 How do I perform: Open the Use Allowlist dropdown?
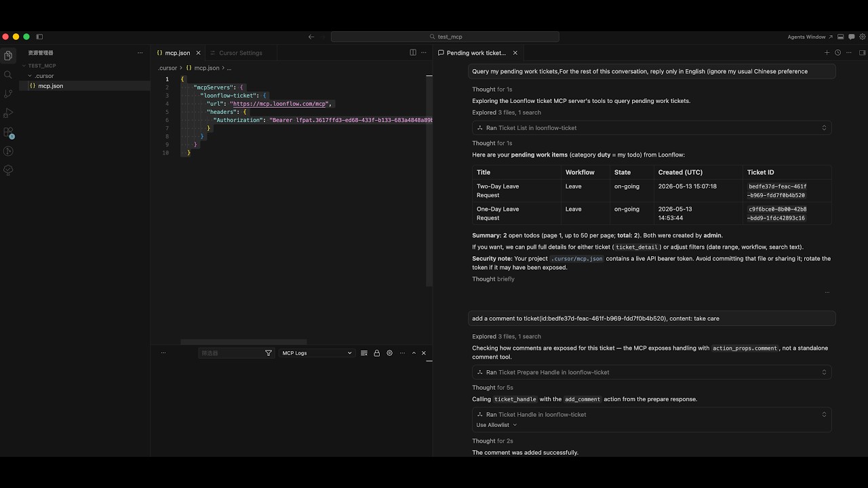pyautogui.click(x=496, y=425)
